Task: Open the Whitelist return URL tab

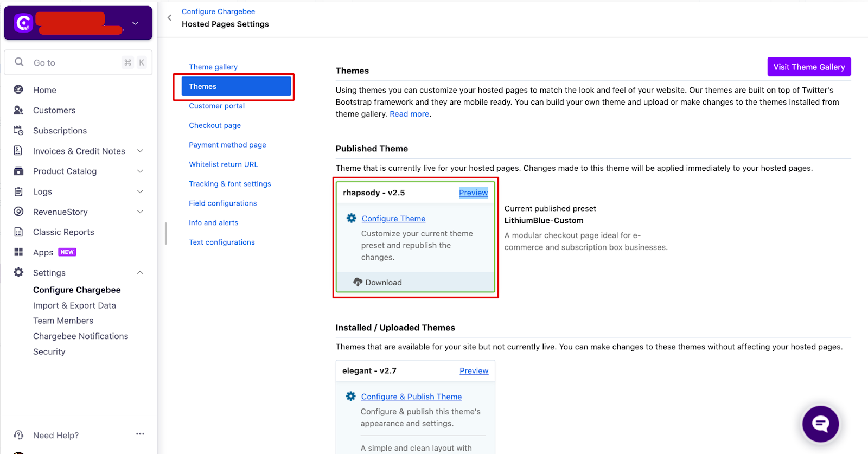Action: click(224, 164)
